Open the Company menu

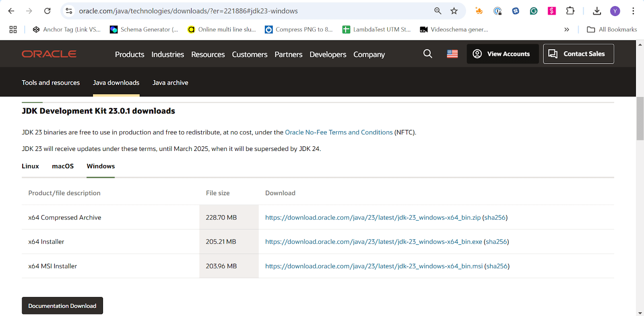(x=369, y=54)
